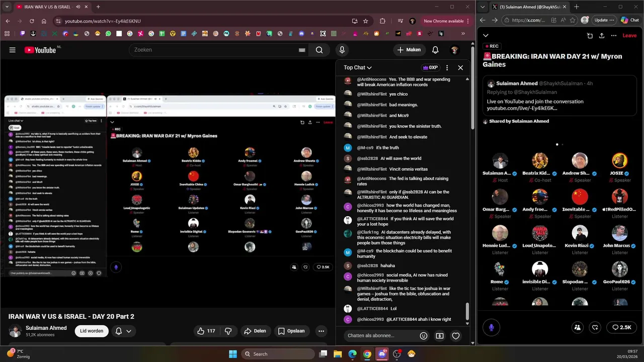Open Chrome extensions puzzle icon
Image resolution: width=644 pixels, height=362 pixels.
(382, 21)
